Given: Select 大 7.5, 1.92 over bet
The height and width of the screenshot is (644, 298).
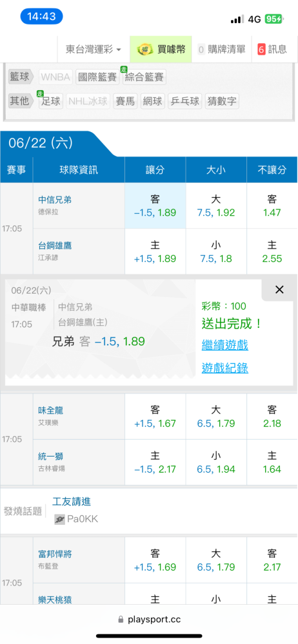Looking at the screenshot, I should [x=216, y=206].
